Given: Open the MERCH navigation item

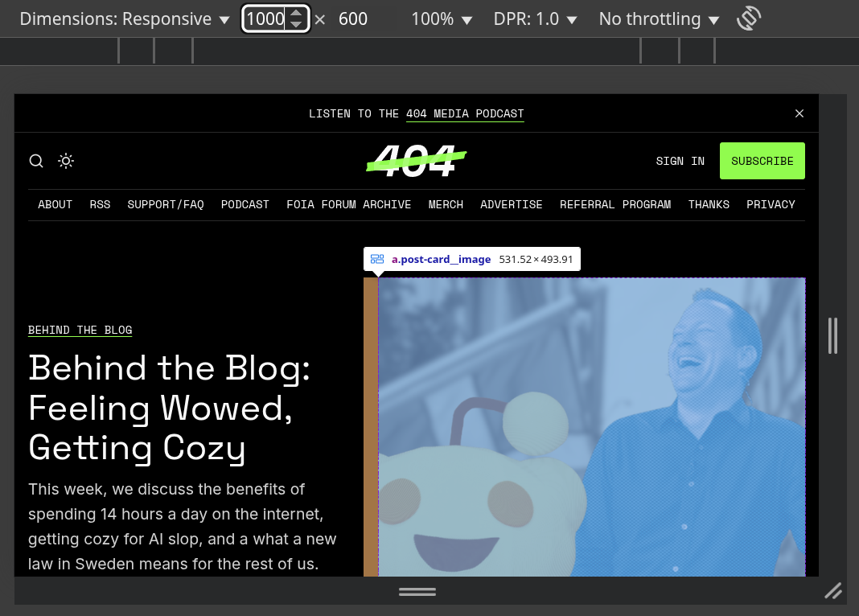Looking at the screenshot, I should (446, 204).
